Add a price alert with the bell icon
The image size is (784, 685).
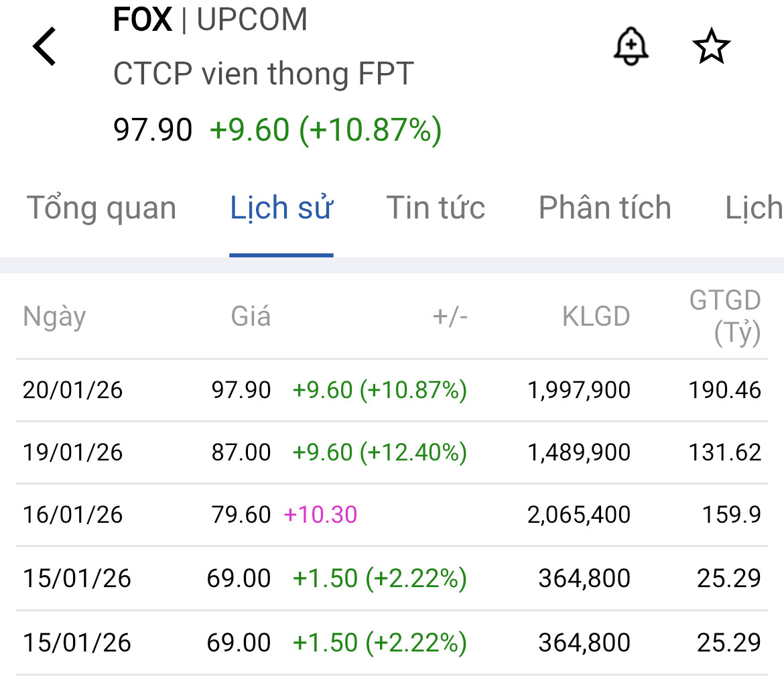[x=631, y=47]
